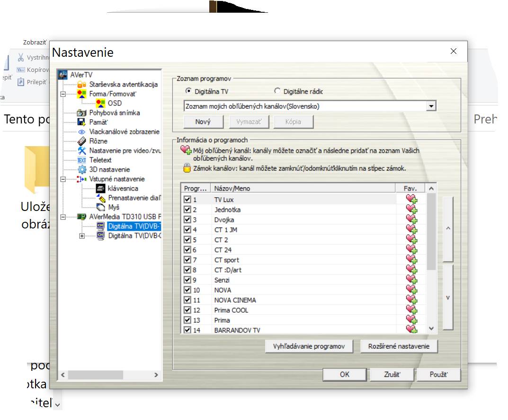This screenshot has height=420, width=508.
Task: Add Prima COOL to favorites
Action: [x=411, y=310]
